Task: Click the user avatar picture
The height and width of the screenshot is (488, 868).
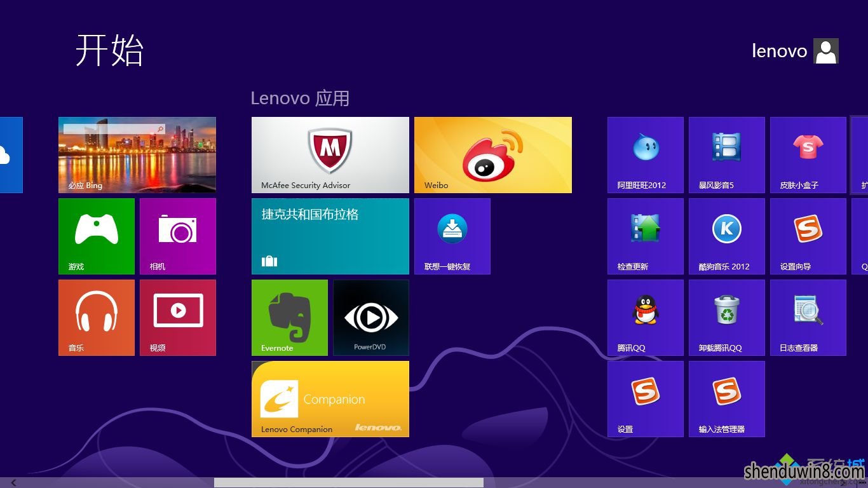Action: (826, 51)
